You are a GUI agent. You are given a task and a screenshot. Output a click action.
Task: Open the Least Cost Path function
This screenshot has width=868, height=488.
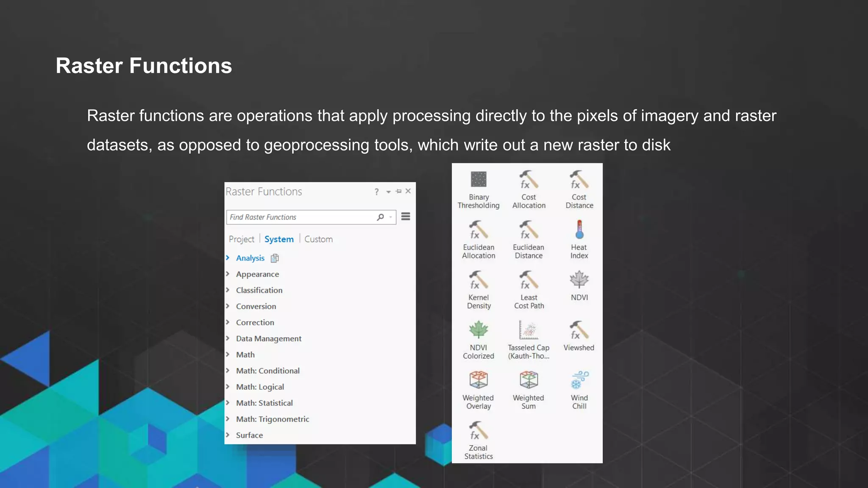[x=529, y=290]
